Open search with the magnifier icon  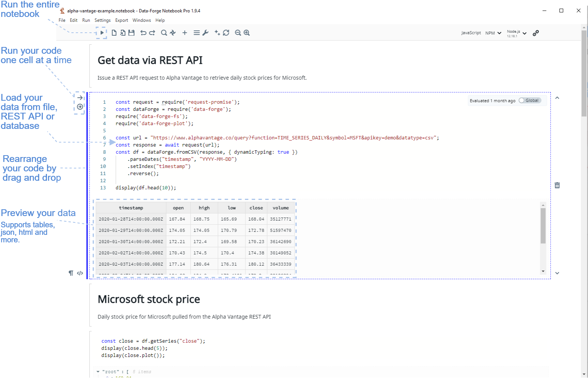pyautogui.click(x=164, y=33)
